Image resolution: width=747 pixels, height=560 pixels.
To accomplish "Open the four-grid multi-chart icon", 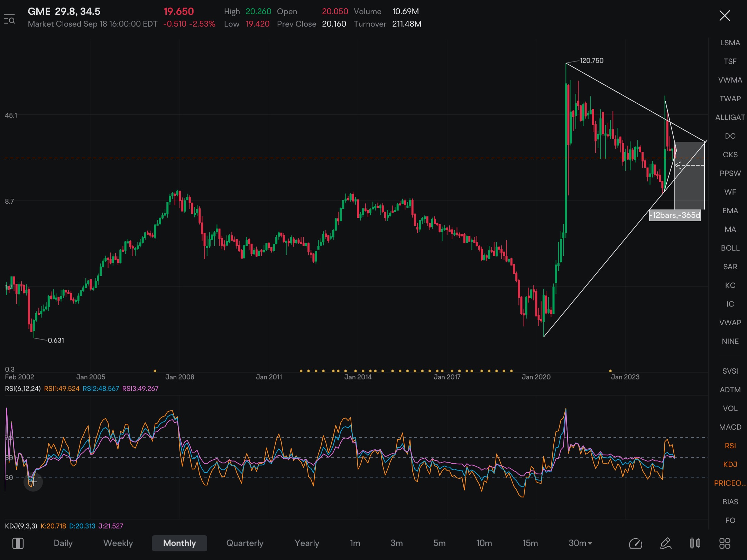I will (x=725, y=543).
